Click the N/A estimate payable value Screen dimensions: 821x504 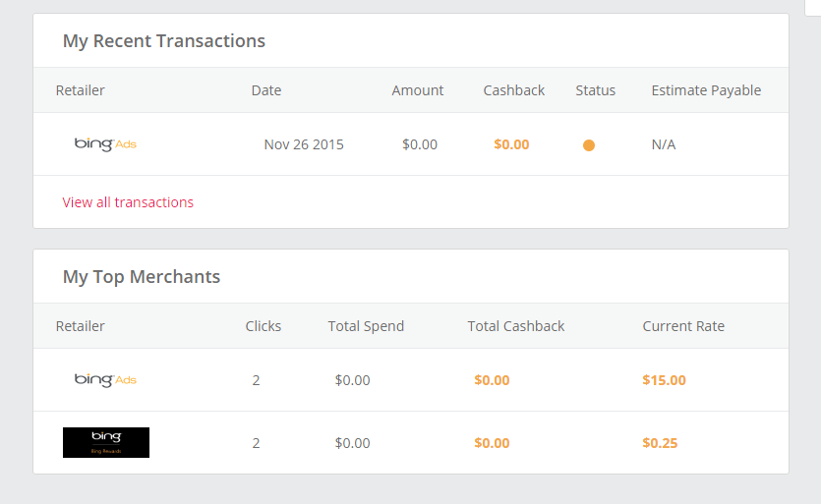[664, 144]
